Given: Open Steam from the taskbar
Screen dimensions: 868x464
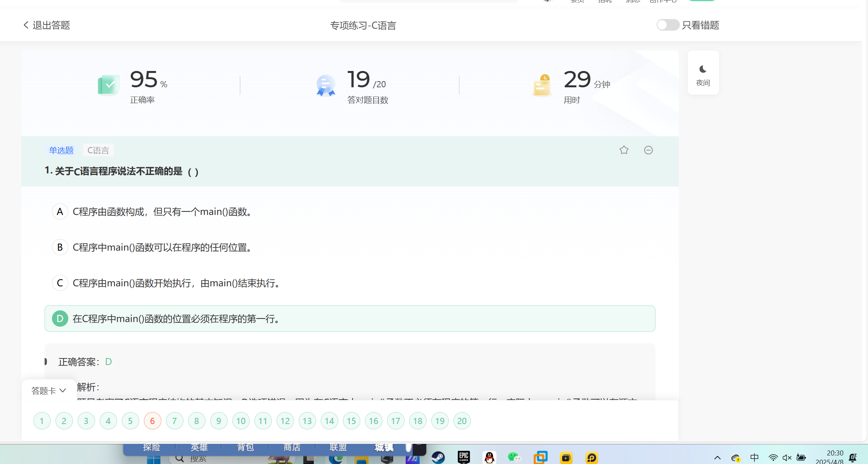Looking at the screenshot, I should (438, 458).
